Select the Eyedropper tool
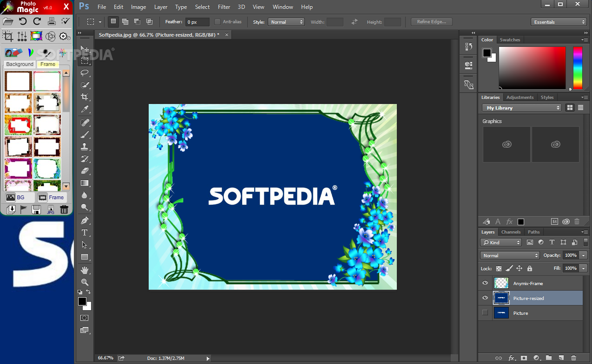The width and height of the screenshot is (592, 364). [x=85, y=110]
